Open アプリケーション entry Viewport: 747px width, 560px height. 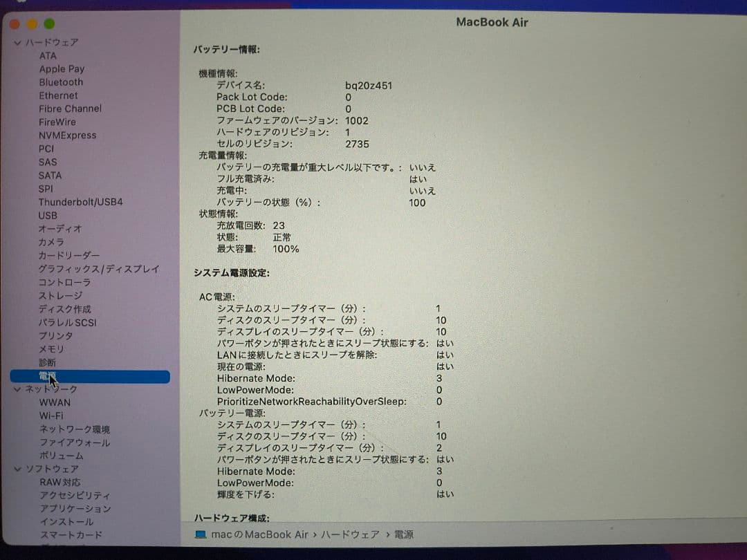click(75, 509)
